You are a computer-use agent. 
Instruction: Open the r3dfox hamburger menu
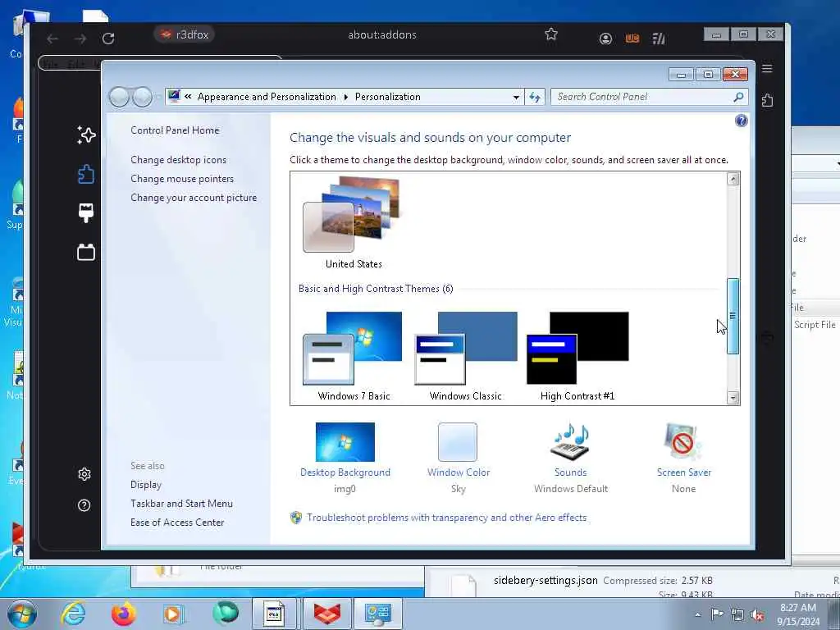point(767,69)
